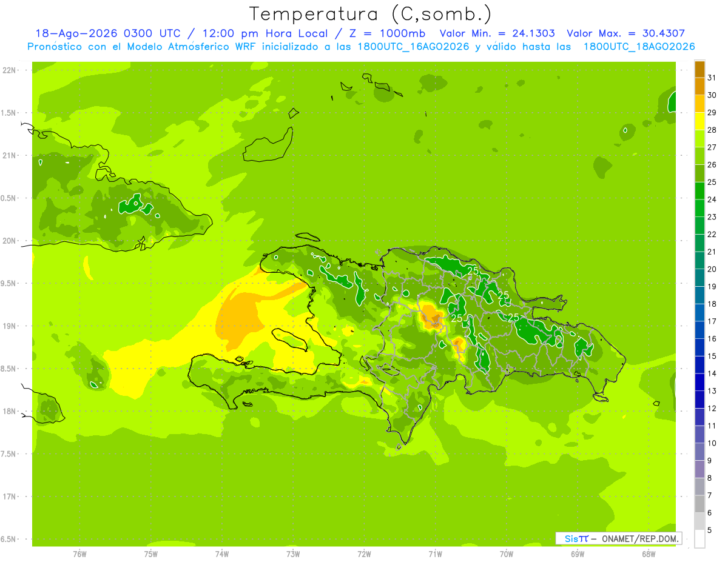
Task: Click the orange legend band between 30 and 31
Action: click(699, 86)
